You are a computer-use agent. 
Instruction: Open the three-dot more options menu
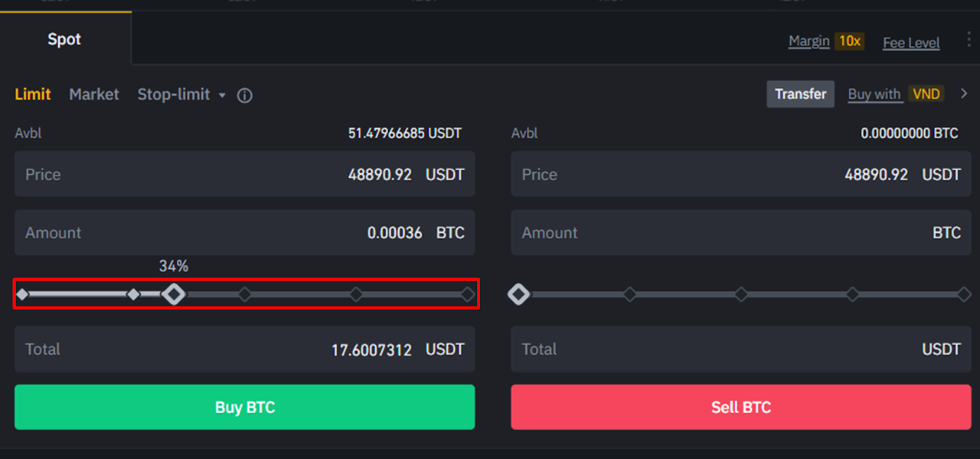click(969, 40)
